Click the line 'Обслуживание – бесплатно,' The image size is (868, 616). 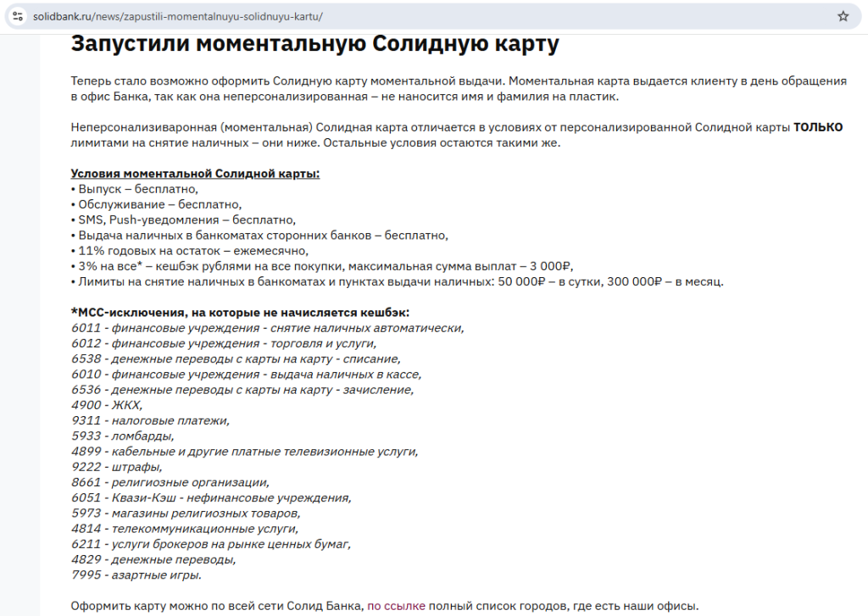[x=156, y=205]
